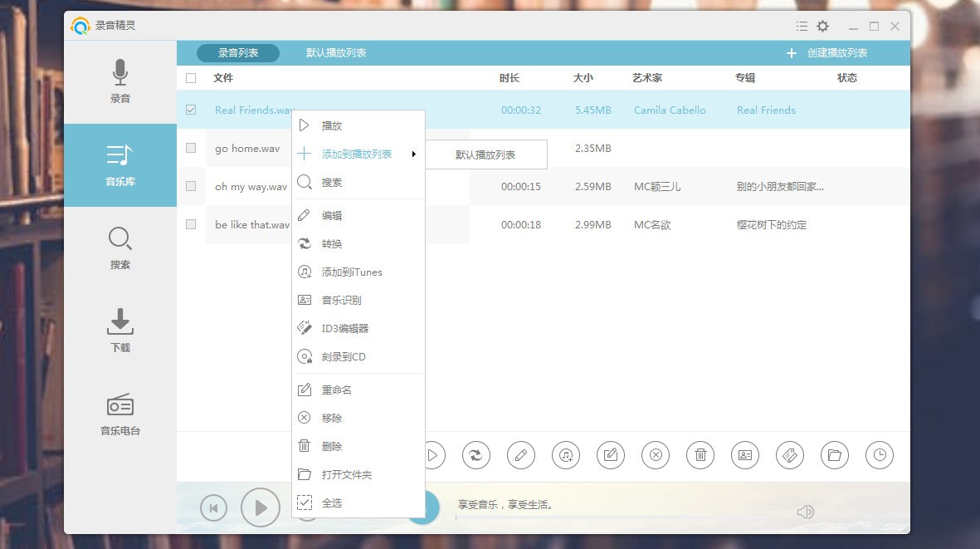980x549 pixels.
Task: Click the circled X remove icon in the bottom toolbar
Action: [656, 455]
